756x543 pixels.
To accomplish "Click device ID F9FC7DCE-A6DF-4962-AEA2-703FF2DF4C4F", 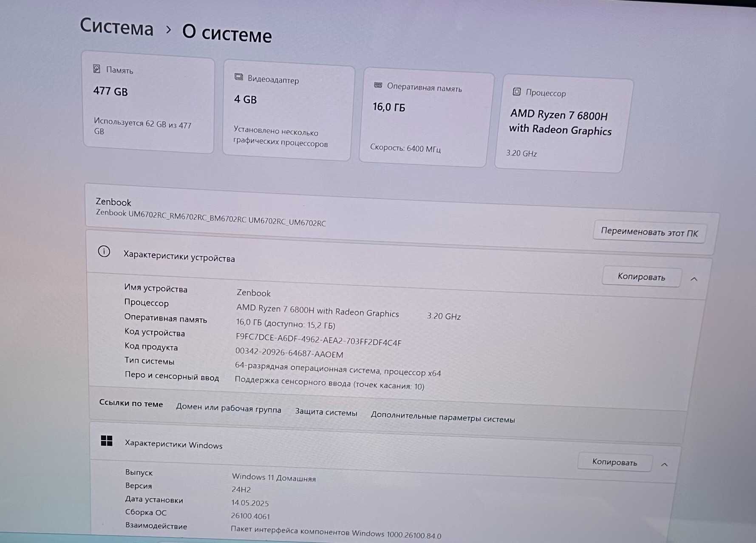I will pyautogui.click(x=318, y=340).
